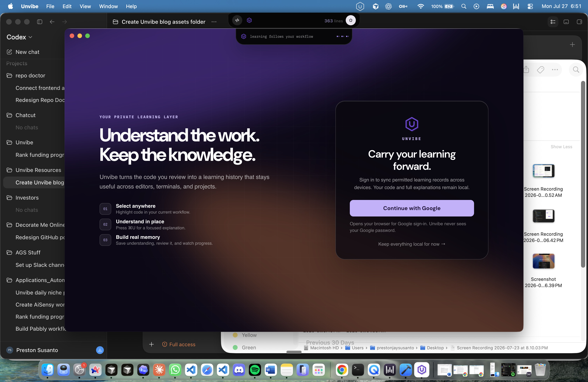The width and height of the screenshot is (588, 382).
Task: Start a New chat in Codex
Action: point(27,52)
